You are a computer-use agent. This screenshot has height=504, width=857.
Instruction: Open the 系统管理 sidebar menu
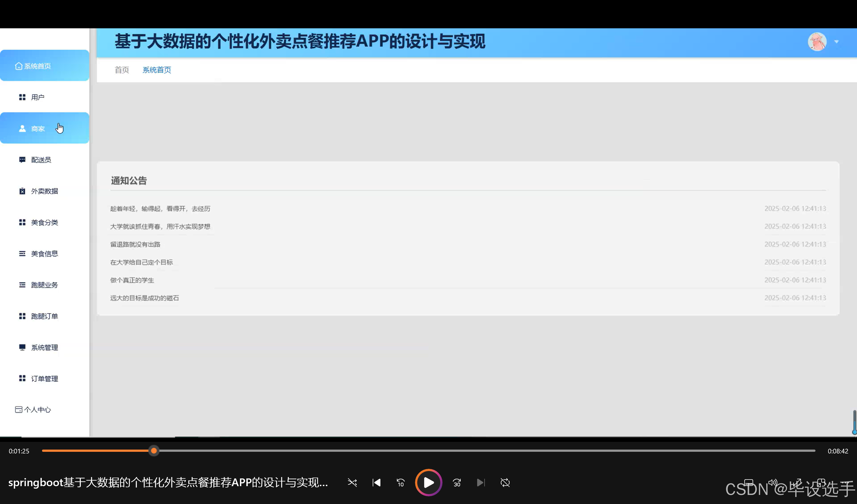coord(44,347)
